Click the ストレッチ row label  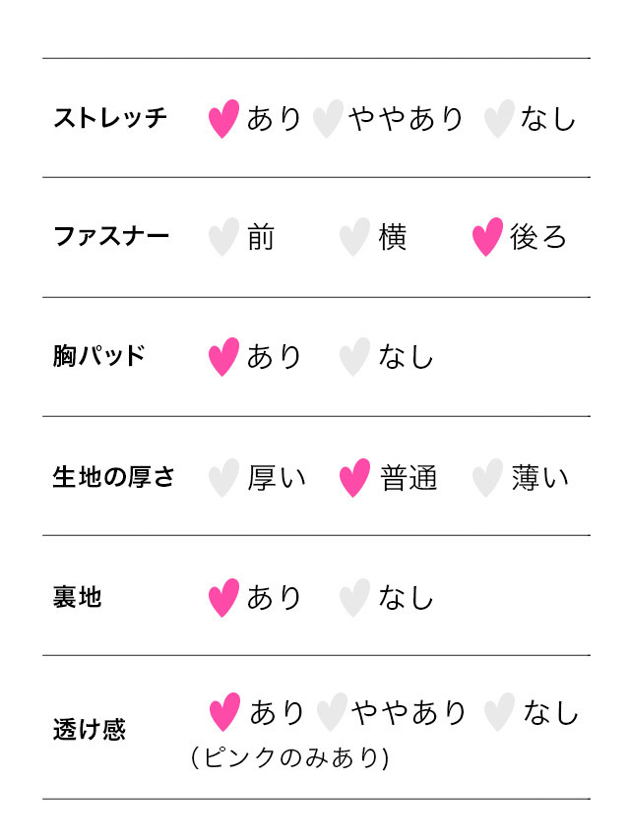[x=110, y=118]
